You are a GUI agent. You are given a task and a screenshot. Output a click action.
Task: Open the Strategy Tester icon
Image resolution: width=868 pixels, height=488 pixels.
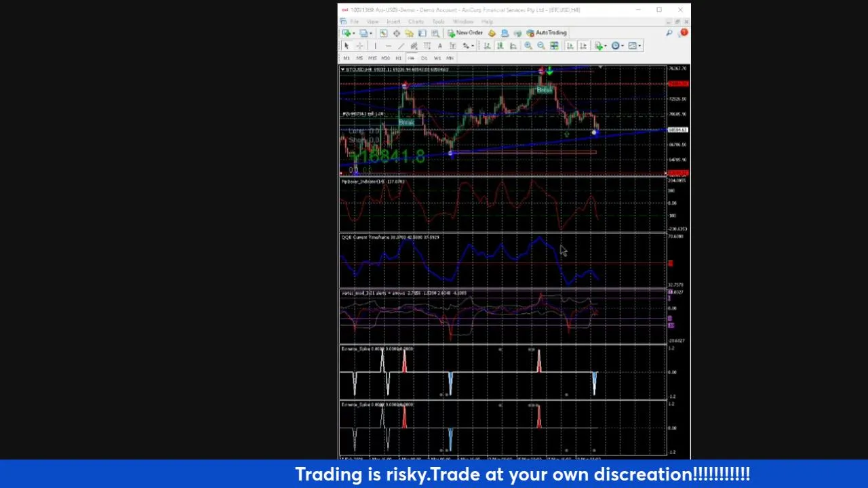point(435,33)
